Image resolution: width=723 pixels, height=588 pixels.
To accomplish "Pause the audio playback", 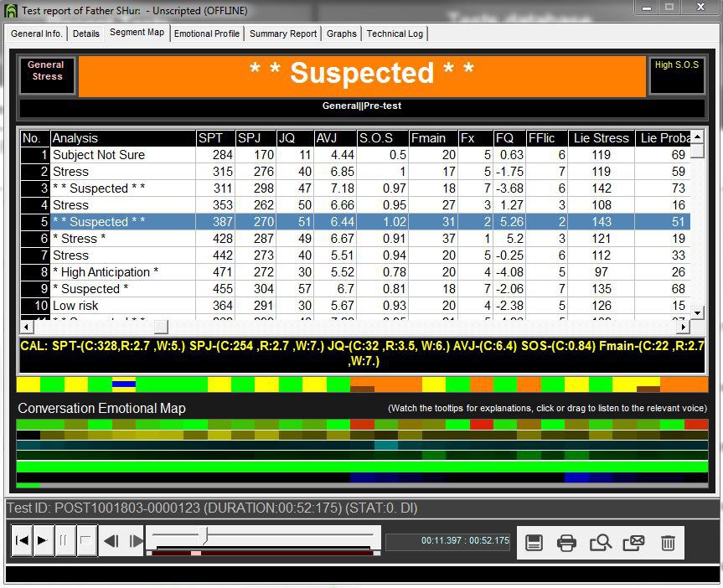I will pos(65,540).
